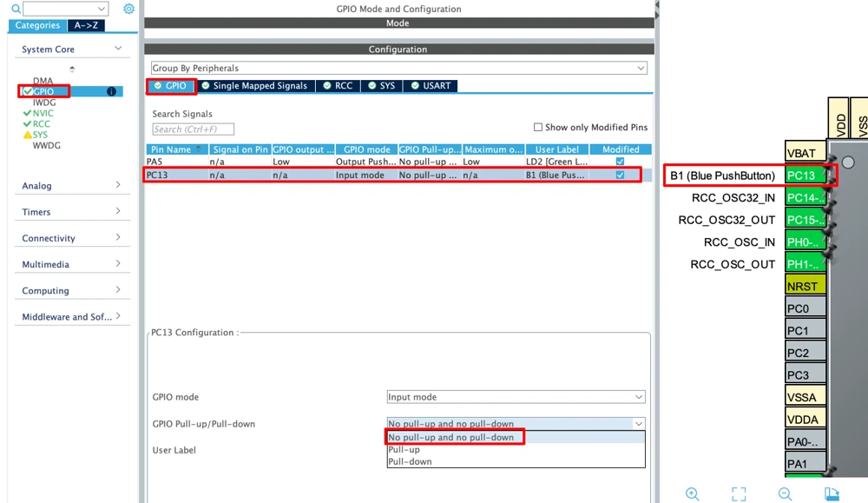Toggle Modified checkbox for PA5 row
868x503 pixels.
[620, 162]
